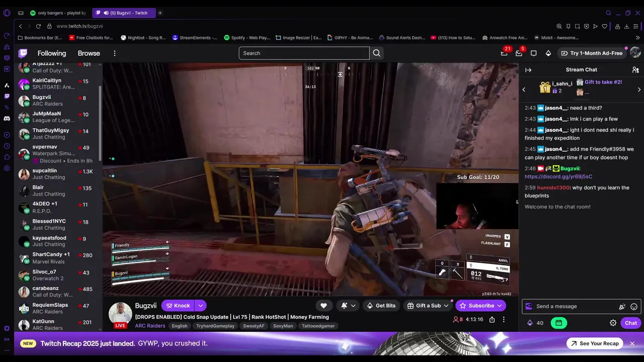
Task: Open Whispers speech bubble icon
Action: click(x=534, y=53)
